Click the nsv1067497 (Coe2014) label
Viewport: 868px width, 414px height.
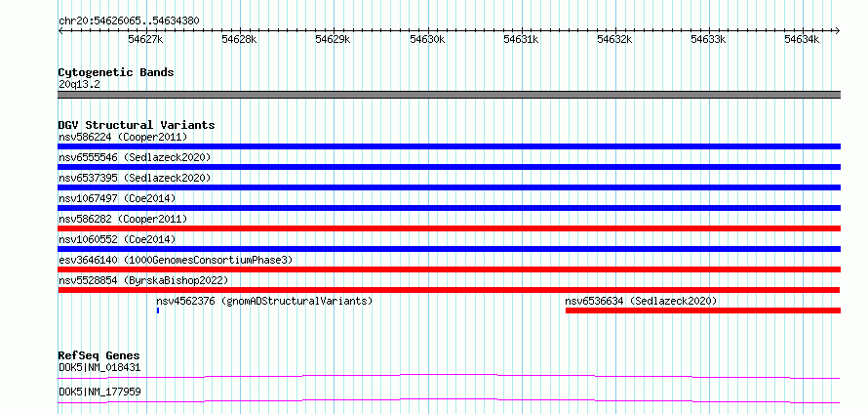pyautogui.click(x=117, y=198)
